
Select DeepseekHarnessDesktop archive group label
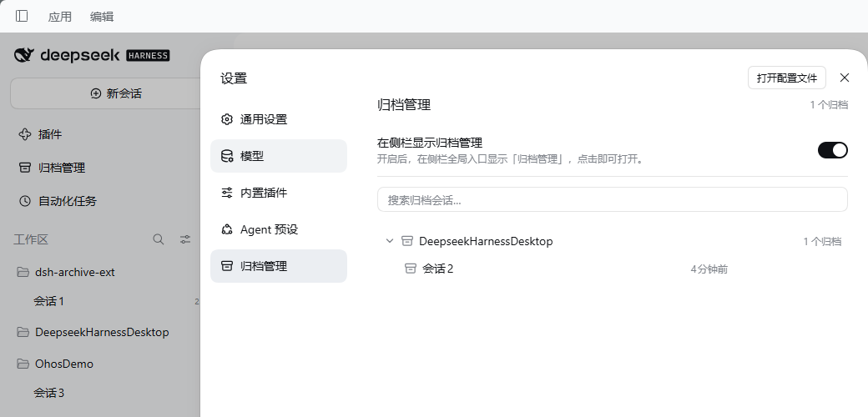(486, 241)
